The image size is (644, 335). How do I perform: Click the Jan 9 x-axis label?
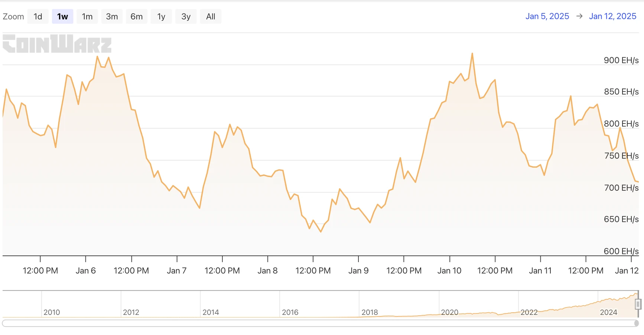pyautogui.click(x=358, y=271)
